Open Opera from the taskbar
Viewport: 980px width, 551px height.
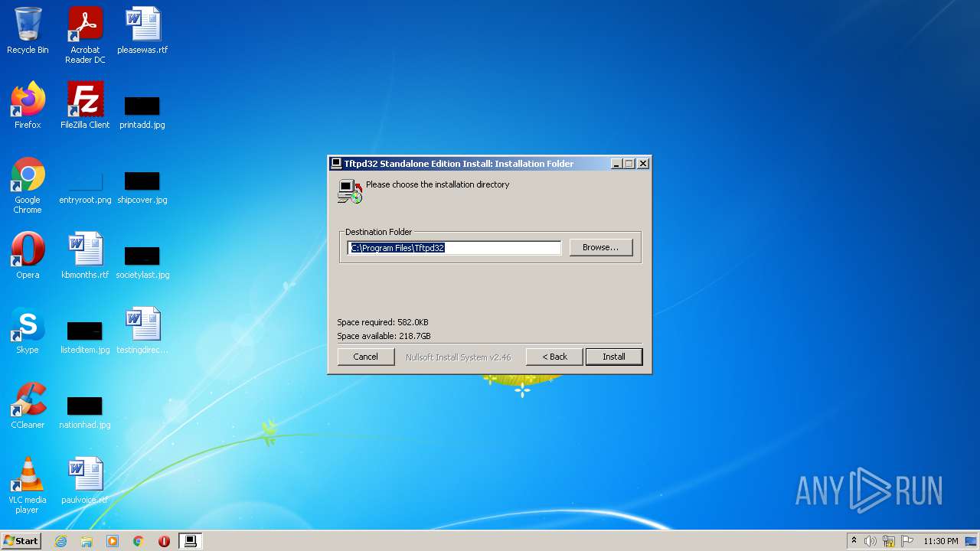pyautogui.click(x=164, y=541)
